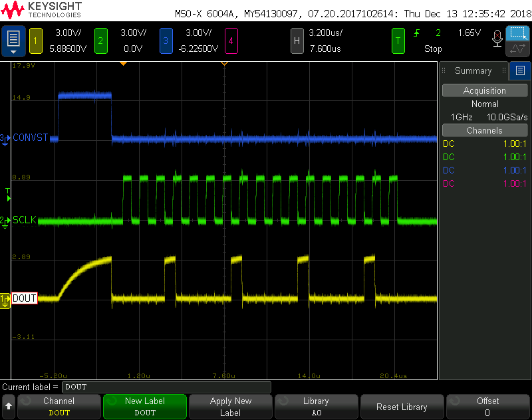Click the Normal acquisition mode text
This screenshot has height=420, width=532.
click(485, 104)
